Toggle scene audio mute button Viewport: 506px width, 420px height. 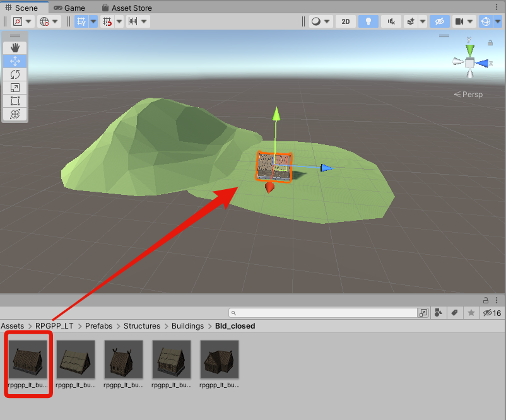tap(391, 21)
